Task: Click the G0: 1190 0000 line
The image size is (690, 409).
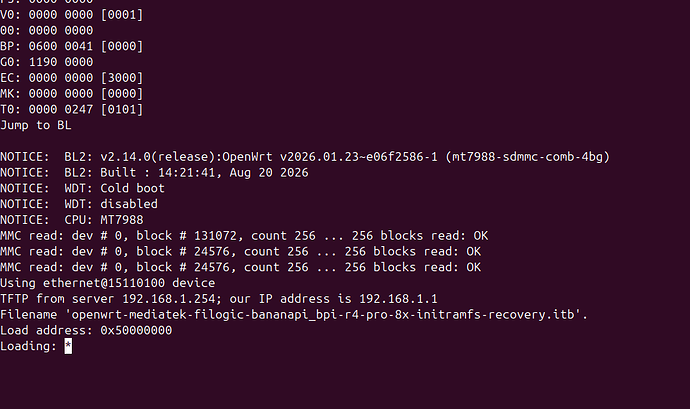Action: [x=47, y=62]
